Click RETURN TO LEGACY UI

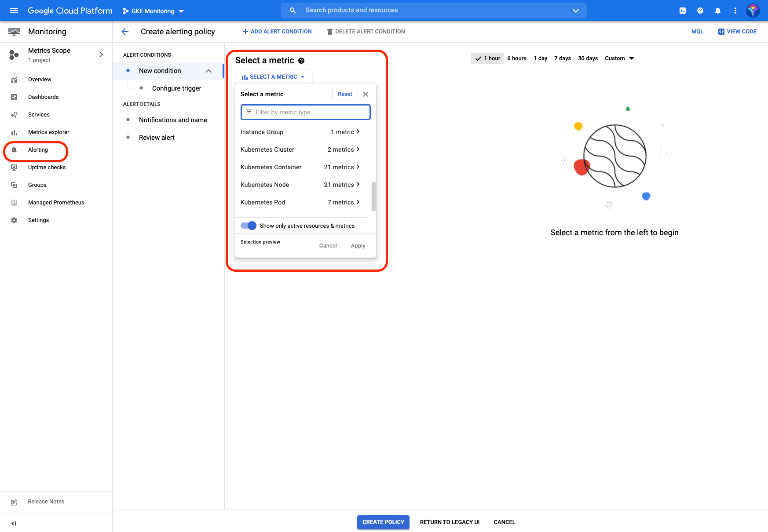(x=450, y=522)
